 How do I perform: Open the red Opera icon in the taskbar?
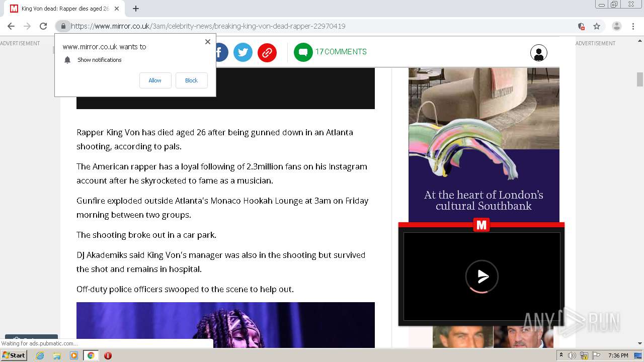tap(108, 355)
